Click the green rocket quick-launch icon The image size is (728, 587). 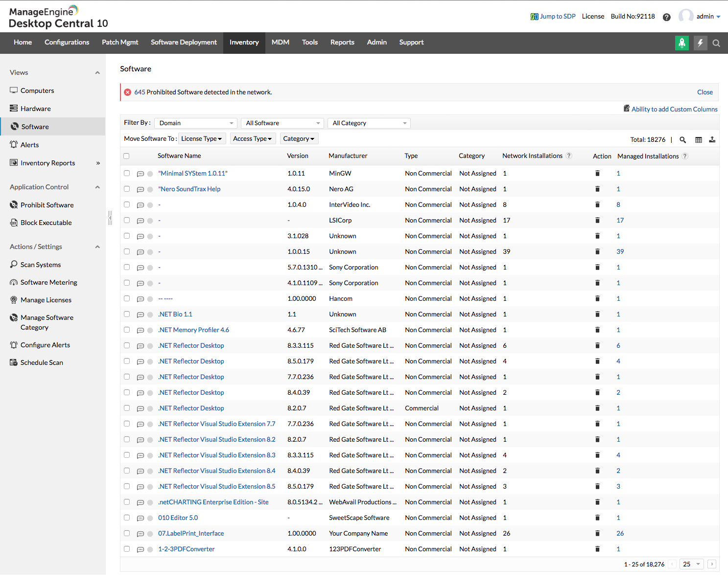click(x=682, y=43)
